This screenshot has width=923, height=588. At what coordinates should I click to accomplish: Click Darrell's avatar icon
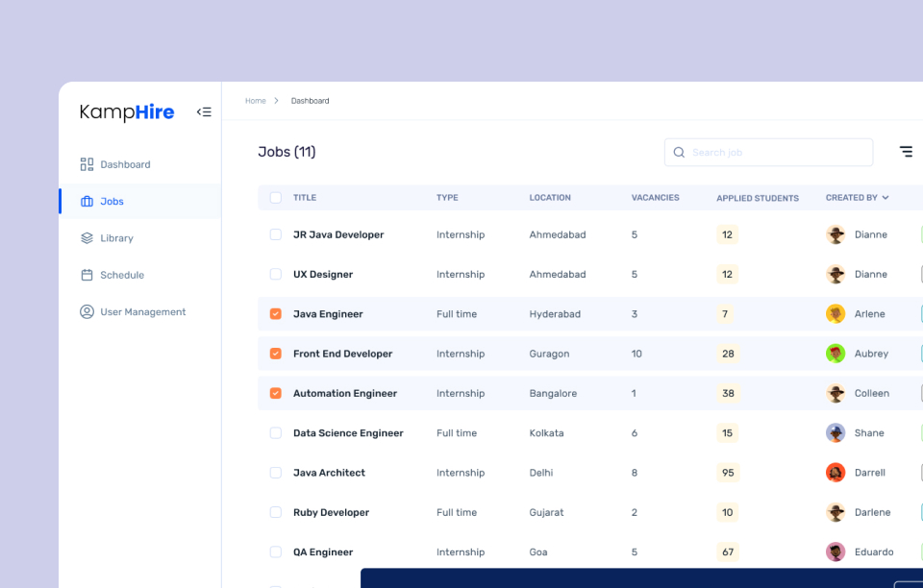click(836, 473)
